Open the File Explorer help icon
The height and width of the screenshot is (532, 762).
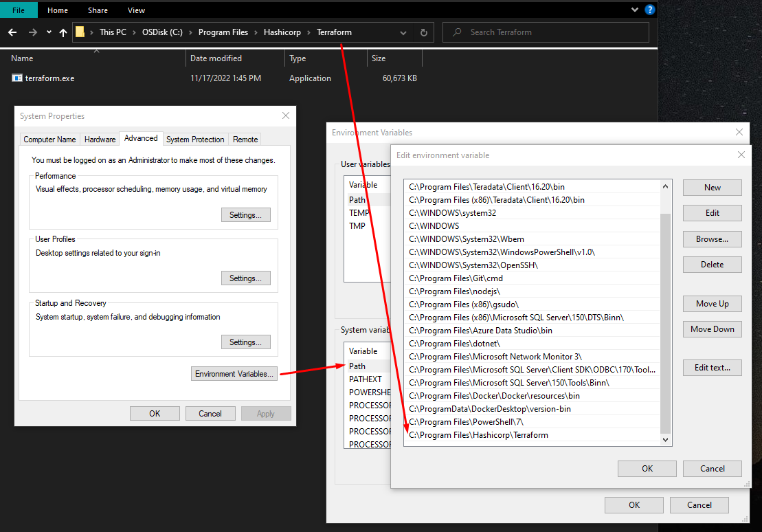tap(649, 10)
